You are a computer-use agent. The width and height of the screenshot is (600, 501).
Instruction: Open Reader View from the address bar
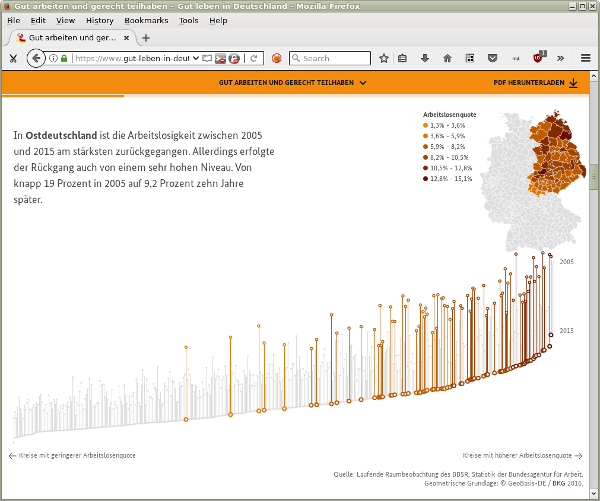click(207, 58)
